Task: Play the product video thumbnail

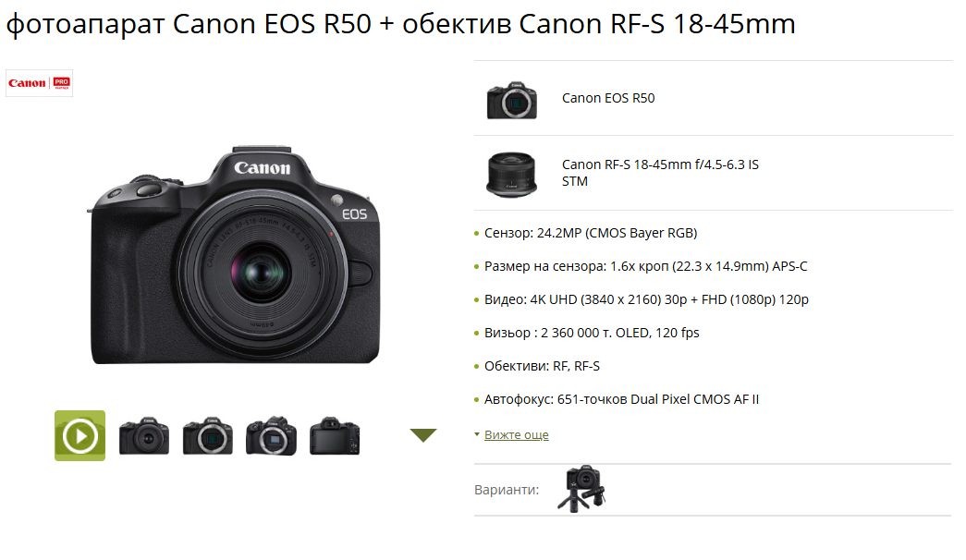Action: pyautogui.click(x=80, y=435)
